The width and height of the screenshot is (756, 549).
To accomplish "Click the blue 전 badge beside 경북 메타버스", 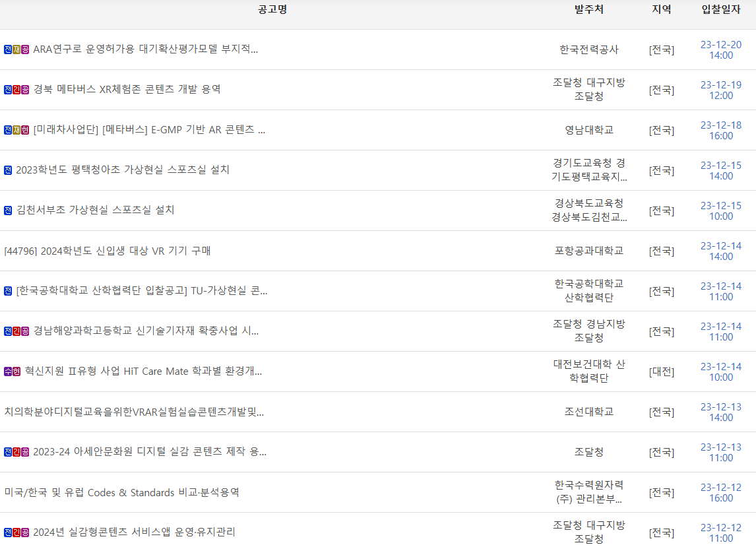I will coord(8,90).
